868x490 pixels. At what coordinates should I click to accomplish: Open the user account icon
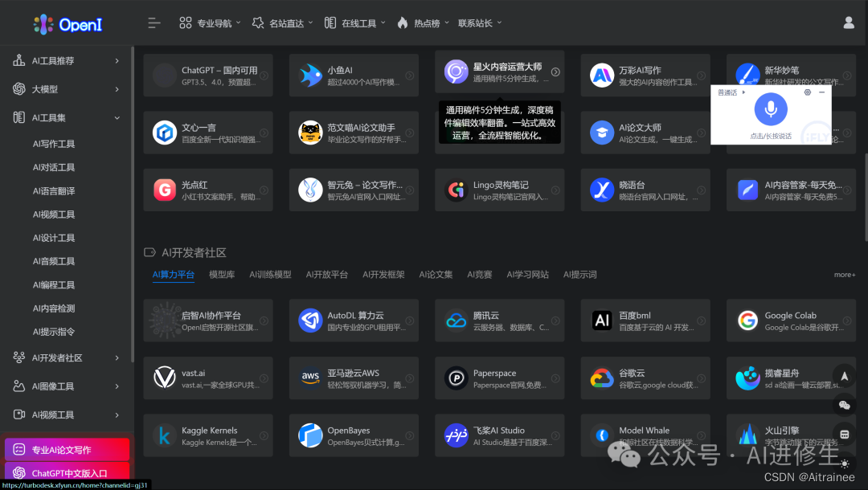point(849,22)
